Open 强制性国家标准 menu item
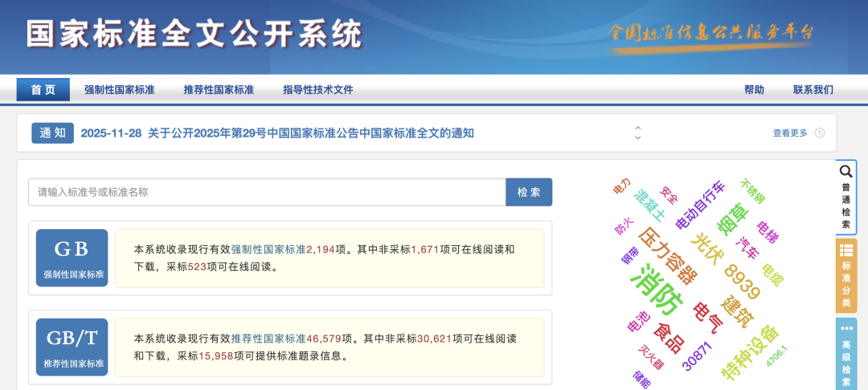 pos(120,90)
